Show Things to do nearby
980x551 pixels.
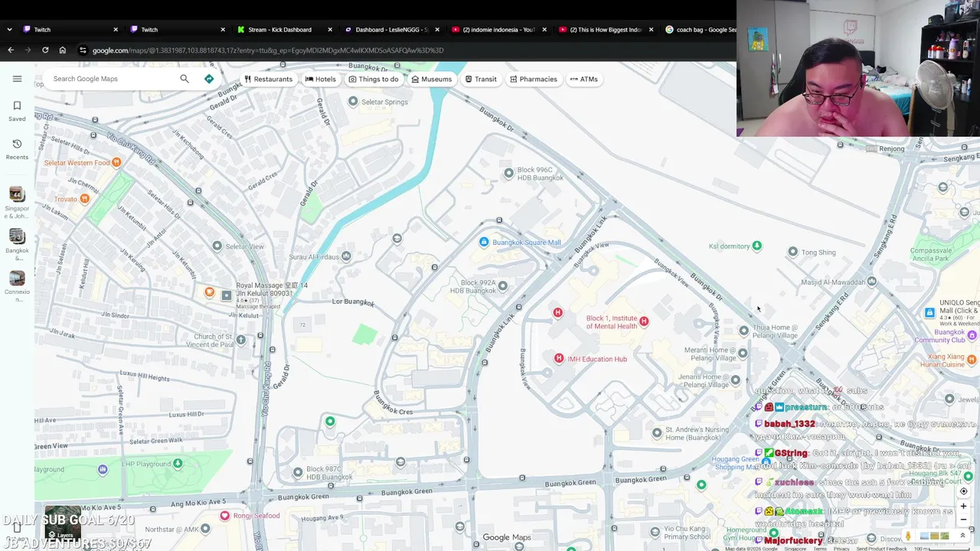tap(374, 79)
